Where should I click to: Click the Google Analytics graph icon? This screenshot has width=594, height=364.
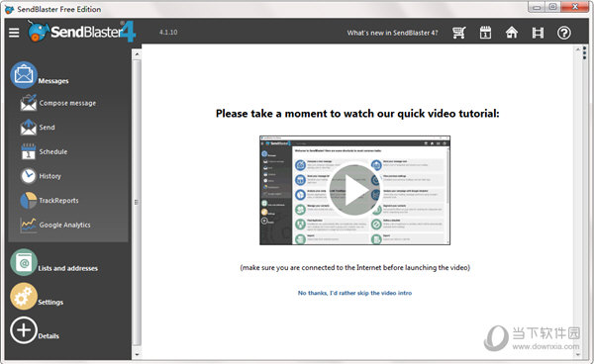point(29,225)
